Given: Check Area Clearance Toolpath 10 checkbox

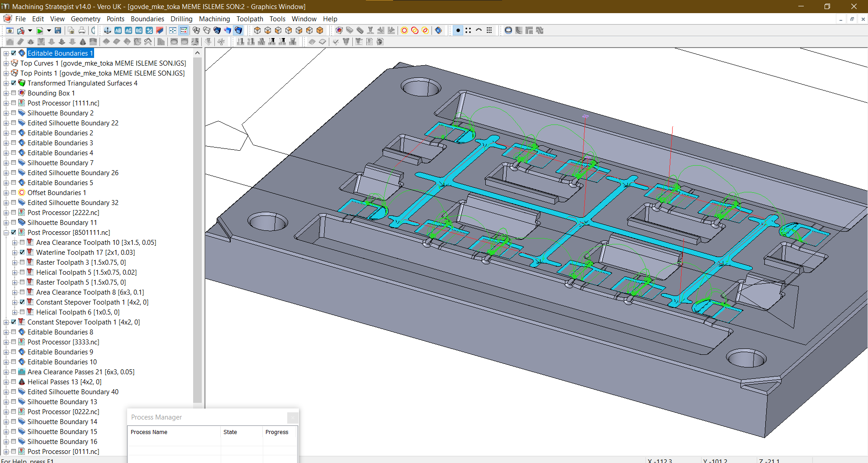Looking at the screenshot, I should [22, 242].
